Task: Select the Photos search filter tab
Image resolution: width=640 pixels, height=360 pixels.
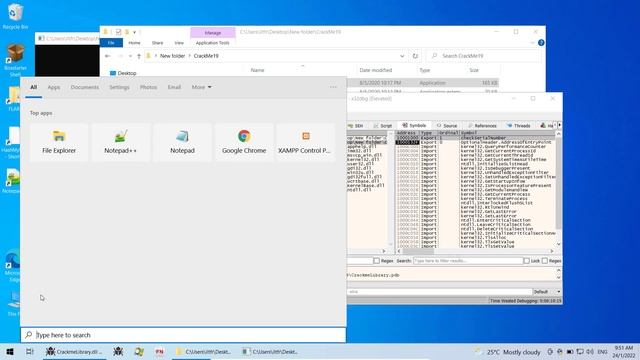Action: [x=148, y=87]
